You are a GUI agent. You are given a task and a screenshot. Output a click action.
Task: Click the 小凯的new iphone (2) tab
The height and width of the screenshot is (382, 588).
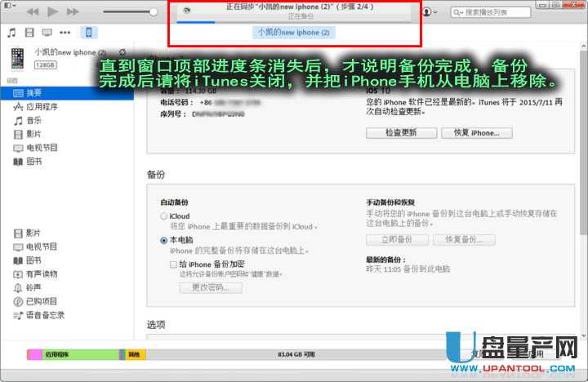point(294,33)
